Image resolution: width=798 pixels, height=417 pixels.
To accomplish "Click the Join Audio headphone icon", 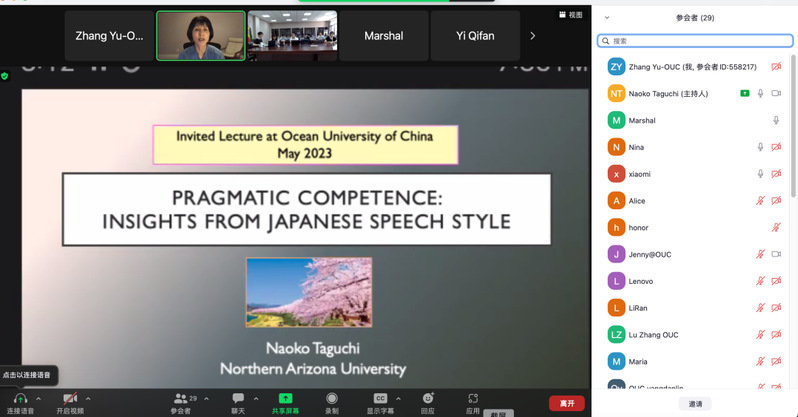I will point(20,398).
